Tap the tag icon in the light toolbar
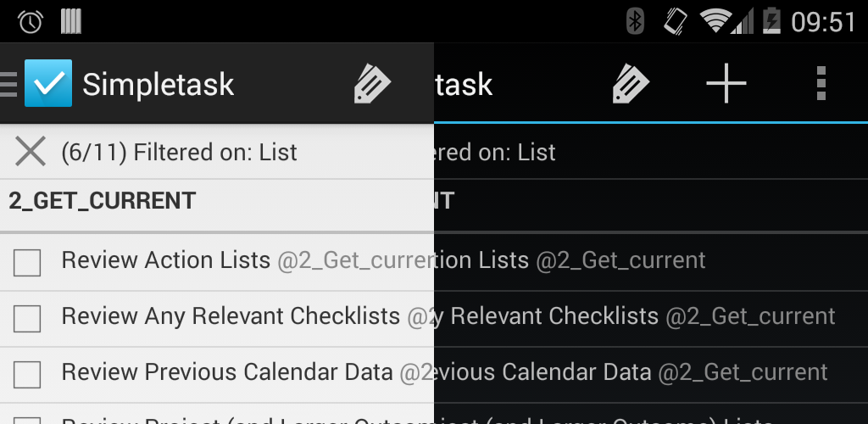Viewport: 868px width, 424px height. 371,83
